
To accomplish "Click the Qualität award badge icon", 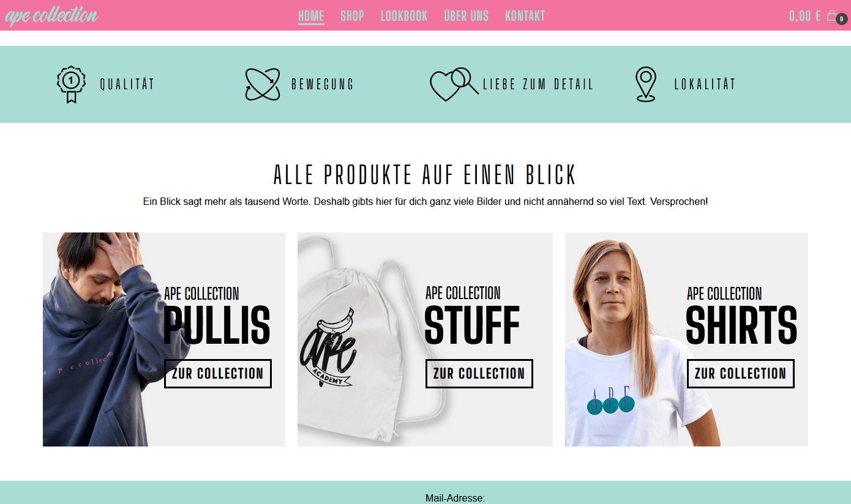I will pos(71,84).
